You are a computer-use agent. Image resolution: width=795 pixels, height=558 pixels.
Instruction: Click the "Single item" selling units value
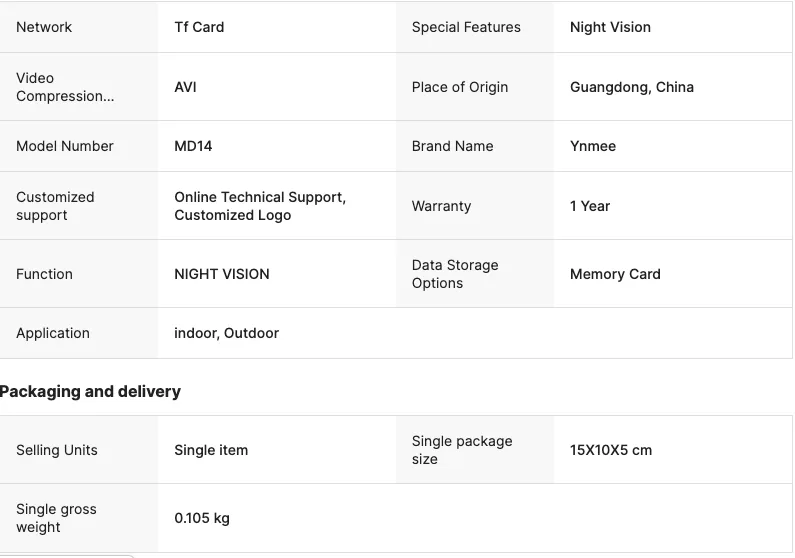pyautogui.click(x=211, y=450)
